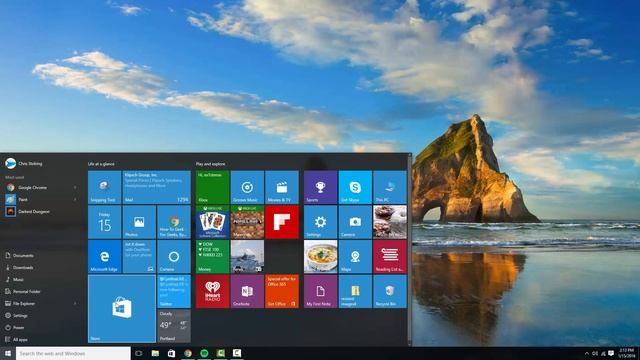Open Task View on the taskbar
The height and width of the screenshot is (360, 640).
pos(139,353)
